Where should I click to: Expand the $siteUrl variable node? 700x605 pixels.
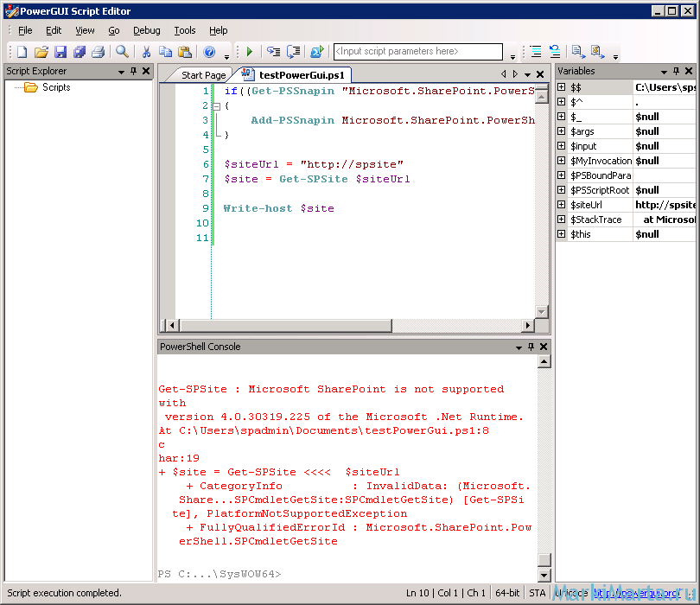[562, 205]
